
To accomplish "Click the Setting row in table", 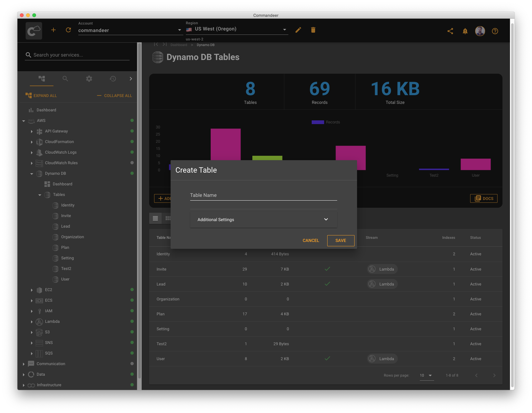I will tap(326, 329).
